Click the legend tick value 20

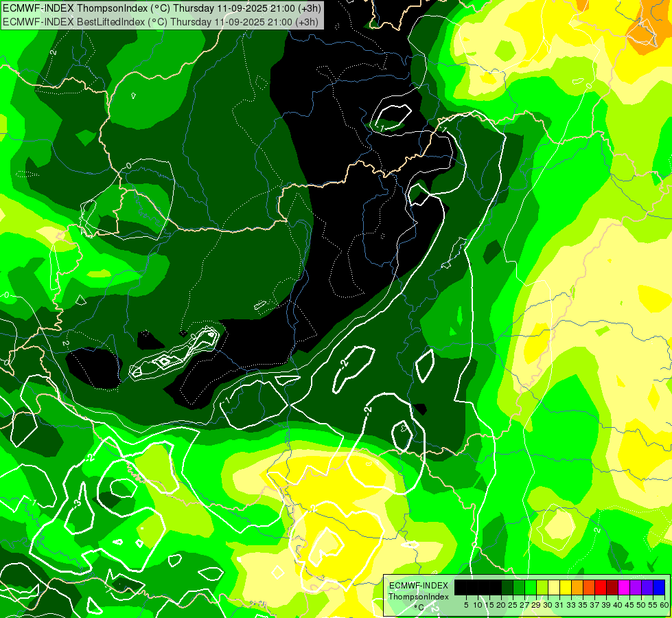click(501, 605)
